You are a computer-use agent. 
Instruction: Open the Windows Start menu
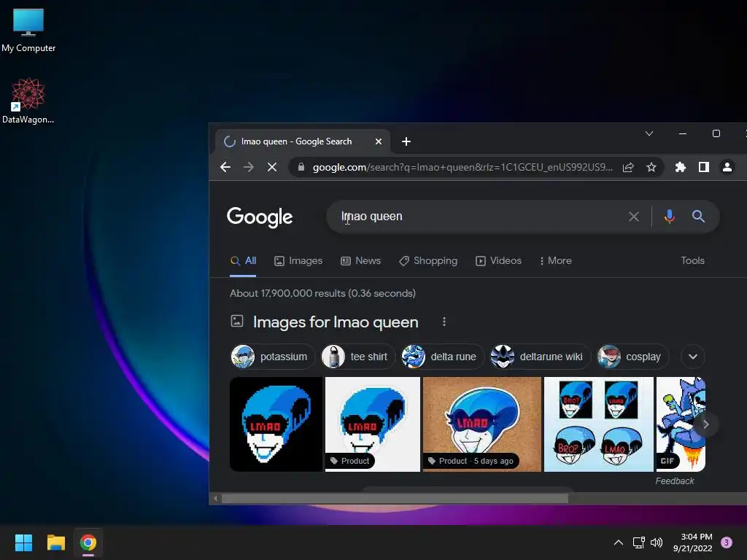[23, 542]
